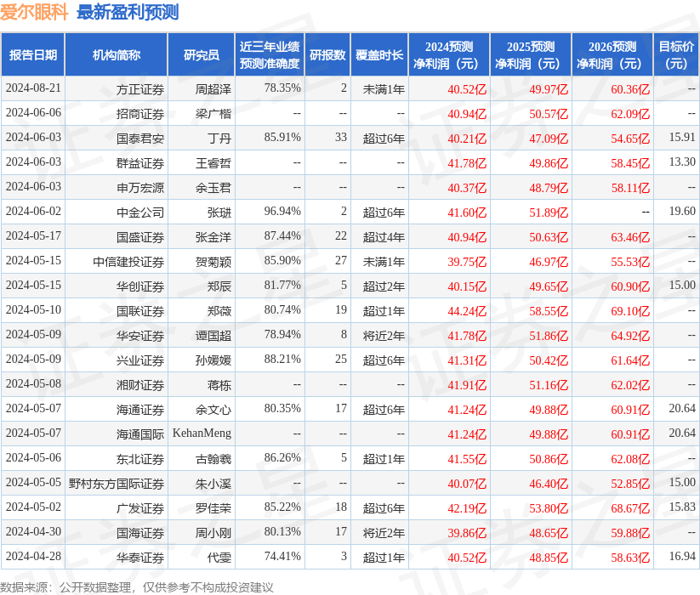The height and width of the screenshot is (595, 700).
Task: Click institution 广发证券
Action: coord(140,508)
